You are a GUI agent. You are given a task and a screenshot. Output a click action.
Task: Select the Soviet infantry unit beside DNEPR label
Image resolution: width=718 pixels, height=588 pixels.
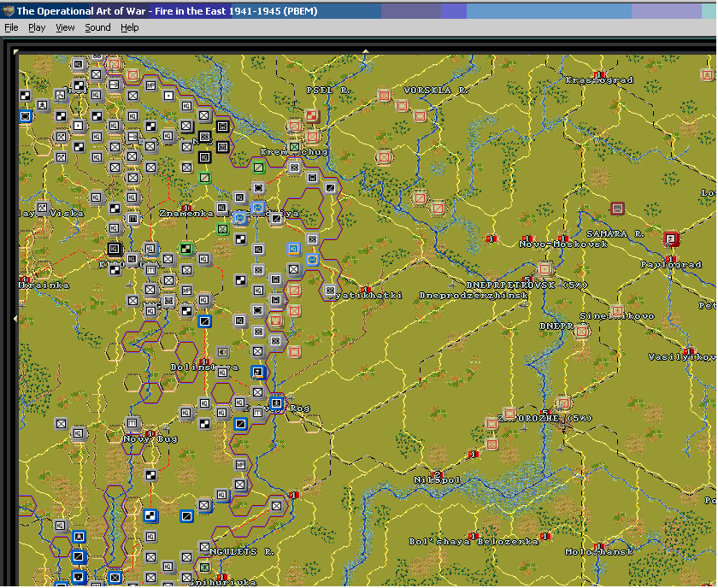[581, 331]
